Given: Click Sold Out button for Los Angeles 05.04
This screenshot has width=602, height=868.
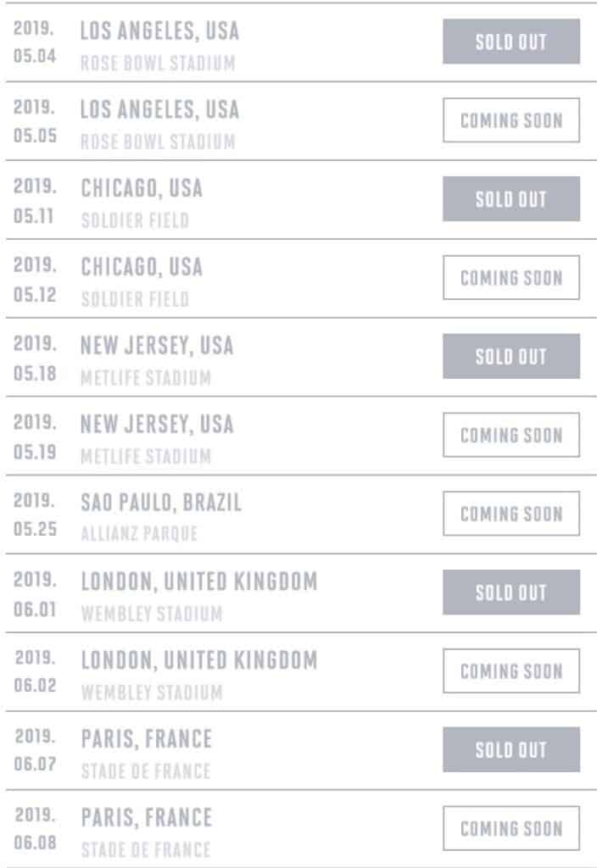Looking at the screenshot, I should (510, 42).
